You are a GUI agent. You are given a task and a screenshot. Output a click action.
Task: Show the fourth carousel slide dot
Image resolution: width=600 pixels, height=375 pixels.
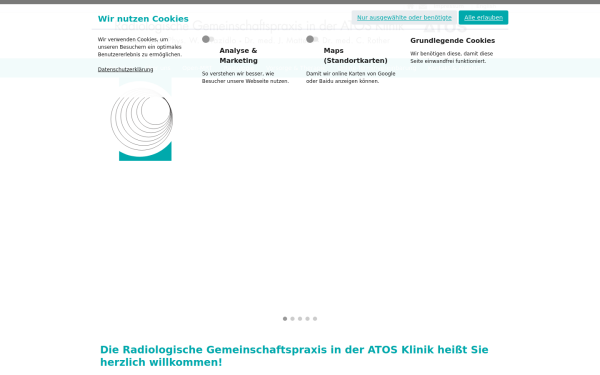point(307,319)
